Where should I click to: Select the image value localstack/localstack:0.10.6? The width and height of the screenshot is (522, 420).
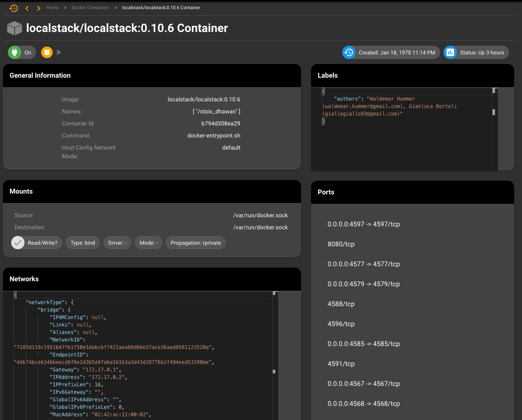click(204, 100)
